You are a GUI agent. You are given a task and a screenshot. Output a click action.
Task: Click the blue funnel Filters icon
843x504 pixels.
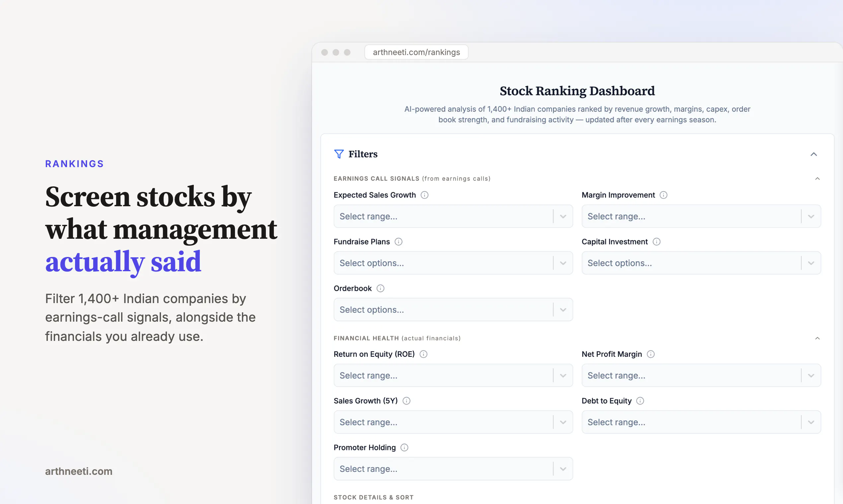(x=339, y=154)
